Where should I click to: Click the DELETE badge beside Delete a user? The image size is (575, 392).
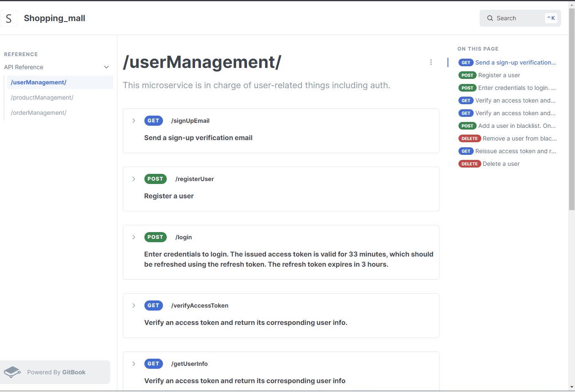point(469,164)
